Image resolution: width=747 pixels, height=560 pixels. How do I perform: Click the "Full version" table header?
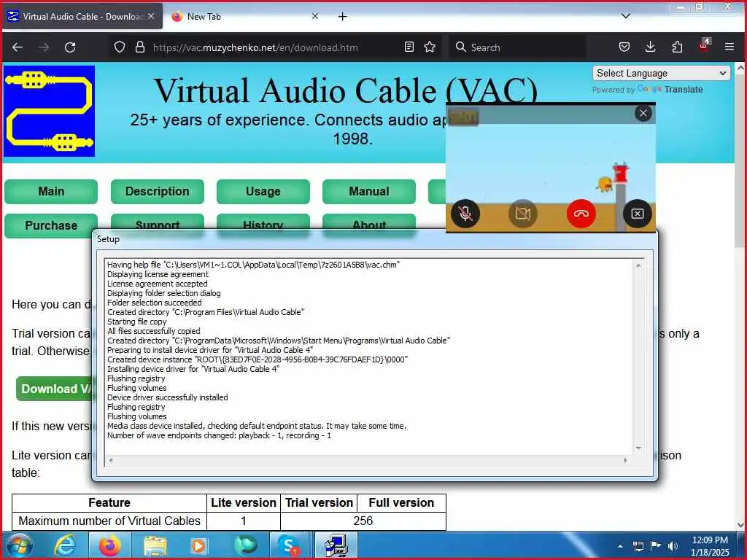coord(401,503)
